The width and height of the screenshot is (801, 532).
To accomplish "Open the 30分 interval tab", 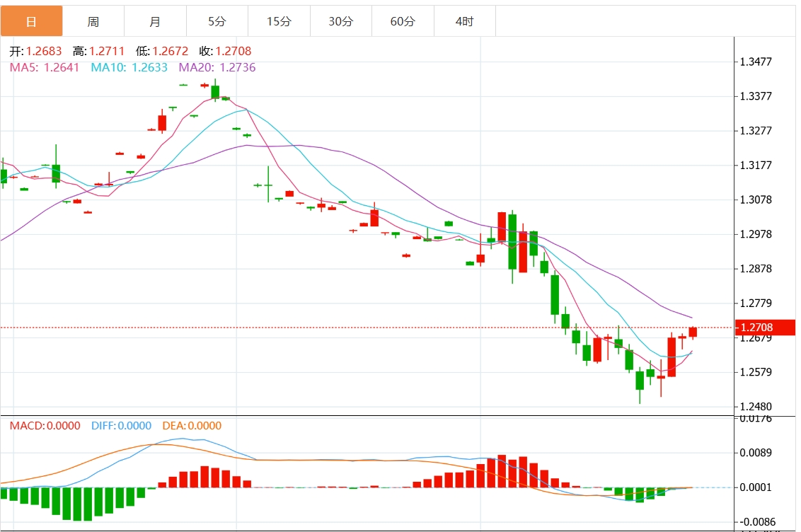I will click(341, 21).
